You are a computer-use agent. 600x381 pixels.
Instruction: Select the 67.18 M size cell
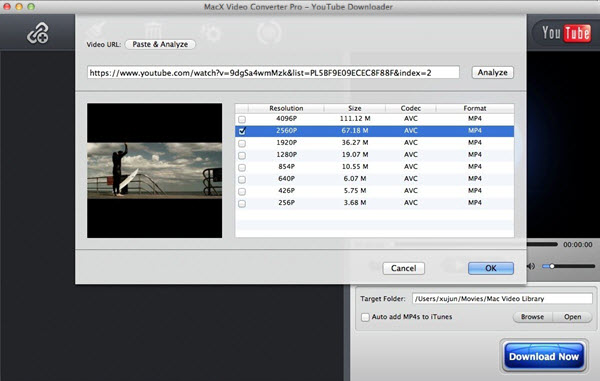click(x=355, y=131)
